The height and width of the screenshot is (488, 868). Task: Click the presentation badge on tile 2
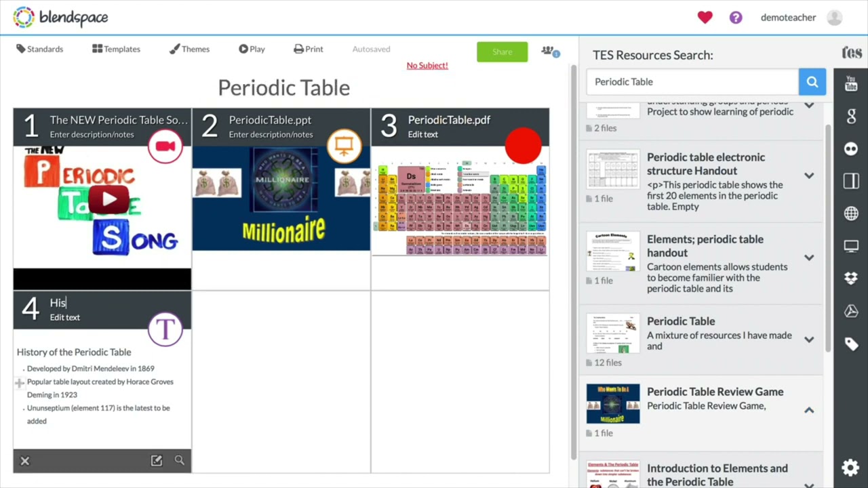pyautogui.click(x=344, y=146)
